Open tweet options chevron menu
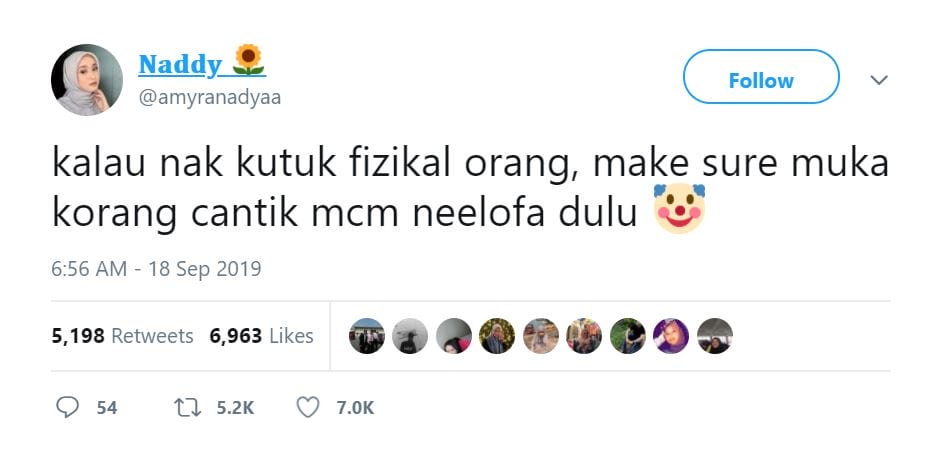 click(879, 80)
